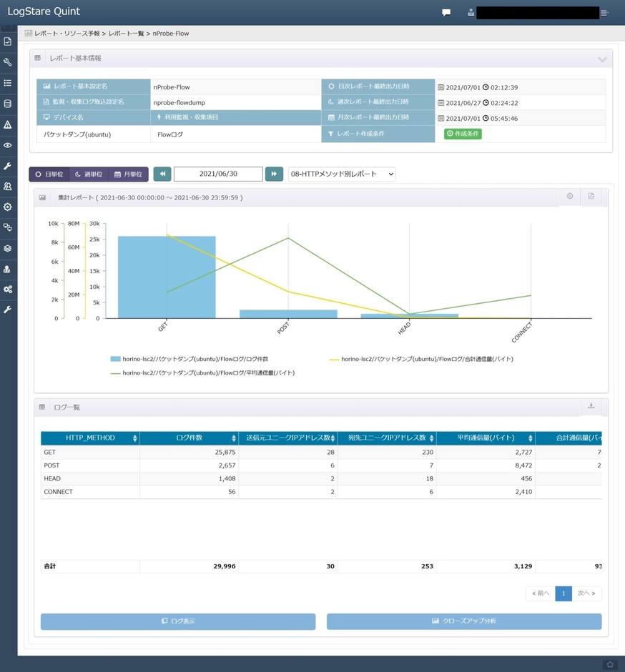The height and width of the screenshot is (672, 625).
Task: Click the PDF export icon in chart header
Action: (591, 197)
